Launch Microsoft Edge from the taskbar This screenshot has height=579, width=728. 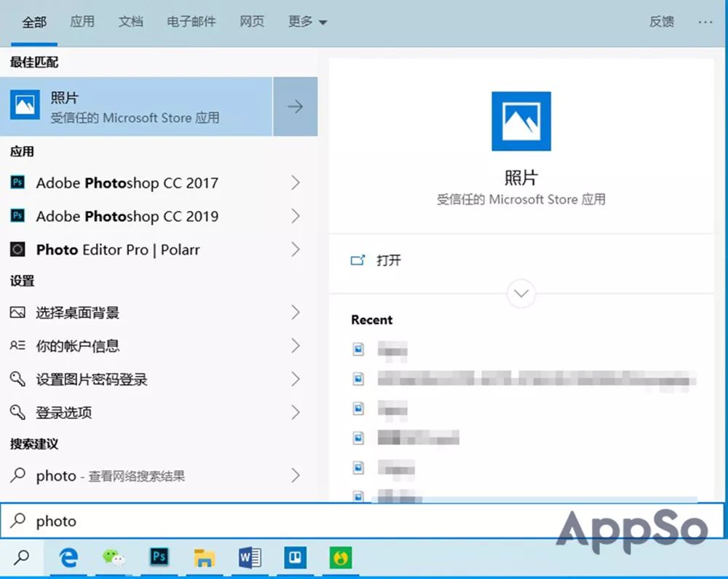(68, 558)
